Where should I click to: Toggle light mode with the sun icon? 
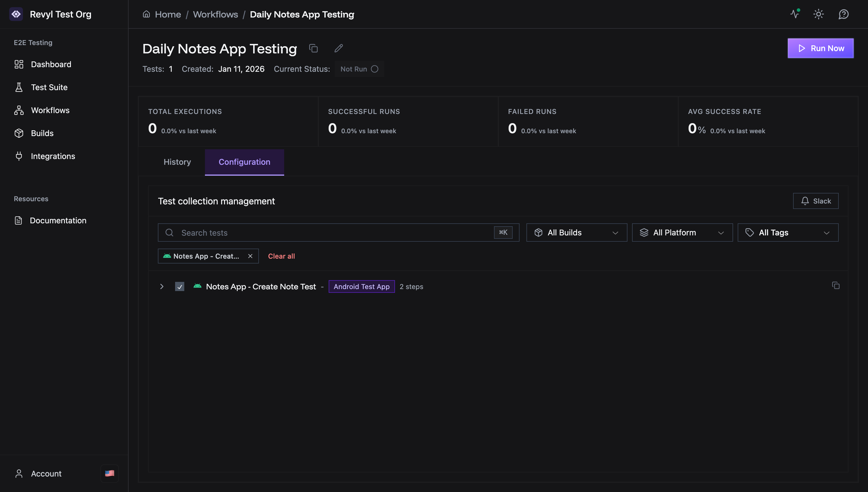tap(819, 14)
